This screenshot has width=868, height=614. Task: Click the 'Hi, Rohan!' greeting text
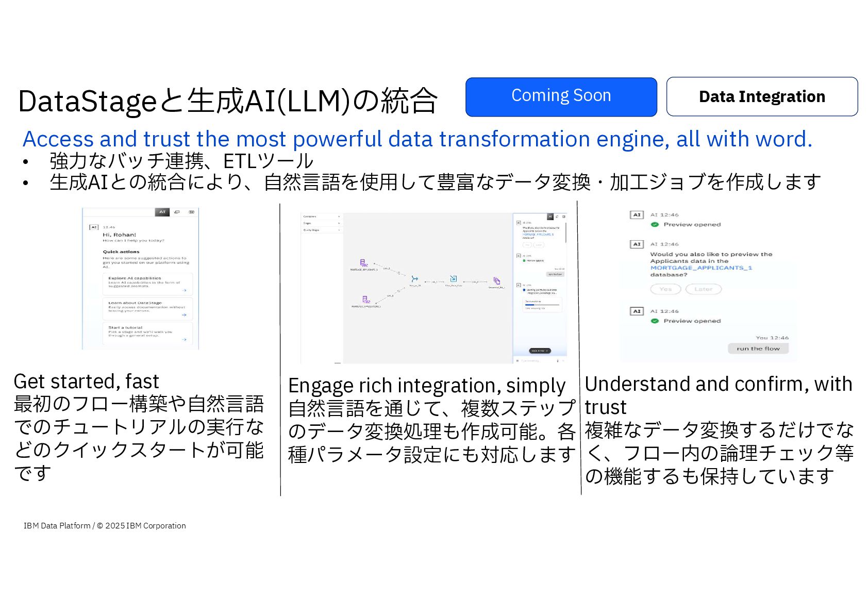[x=119, y=235]
